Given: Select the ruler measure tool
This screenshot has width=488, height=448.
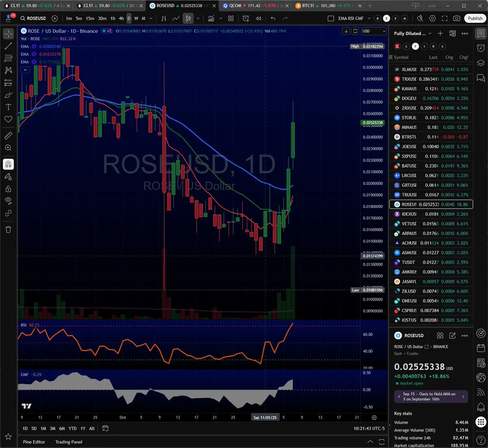Looking at the screenshot, I should click(8, 135).
